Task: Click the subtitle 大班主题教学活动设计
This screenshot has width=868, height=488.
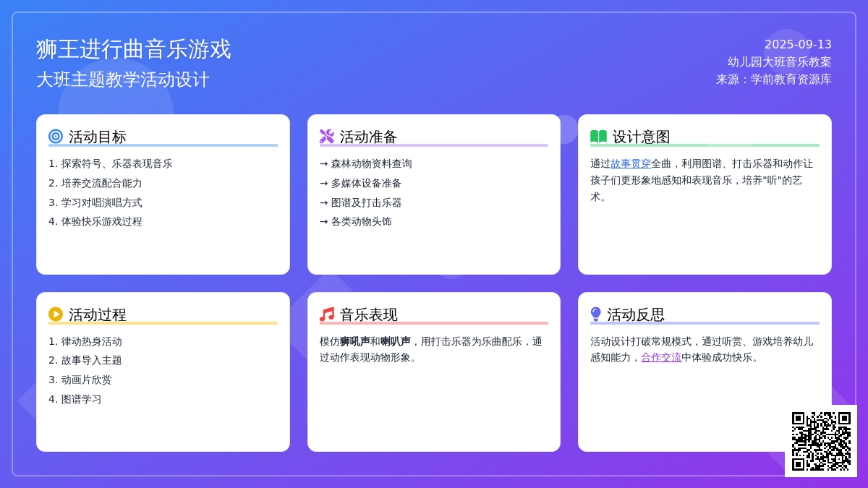Action: coord(123,80)
